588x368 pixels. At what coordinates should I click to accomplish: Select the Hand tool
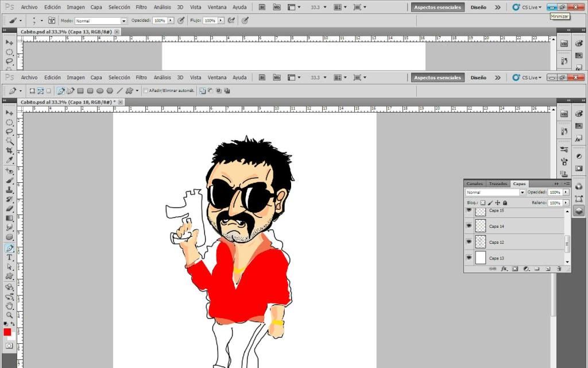[x=9, y=306]
